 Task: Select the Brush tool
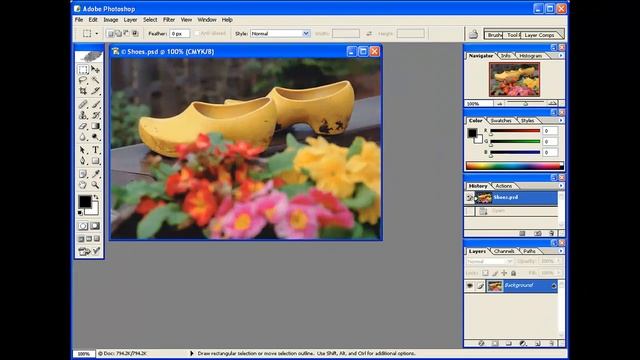tap(95, 104)
